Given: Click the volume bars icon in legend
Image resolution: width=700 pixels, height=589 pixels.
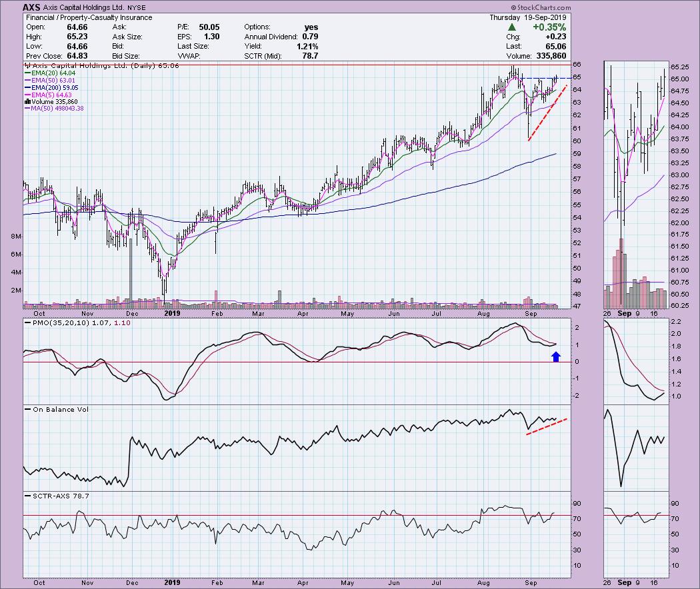Looking at the screenshot, I should tap(27, 102).
